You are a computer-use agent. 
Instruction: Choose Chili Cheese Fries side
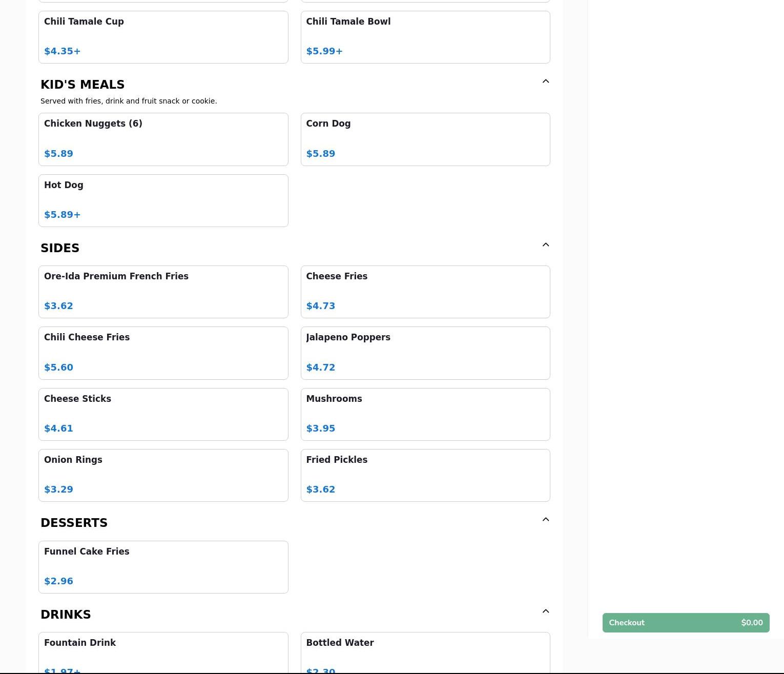point(163,353)
